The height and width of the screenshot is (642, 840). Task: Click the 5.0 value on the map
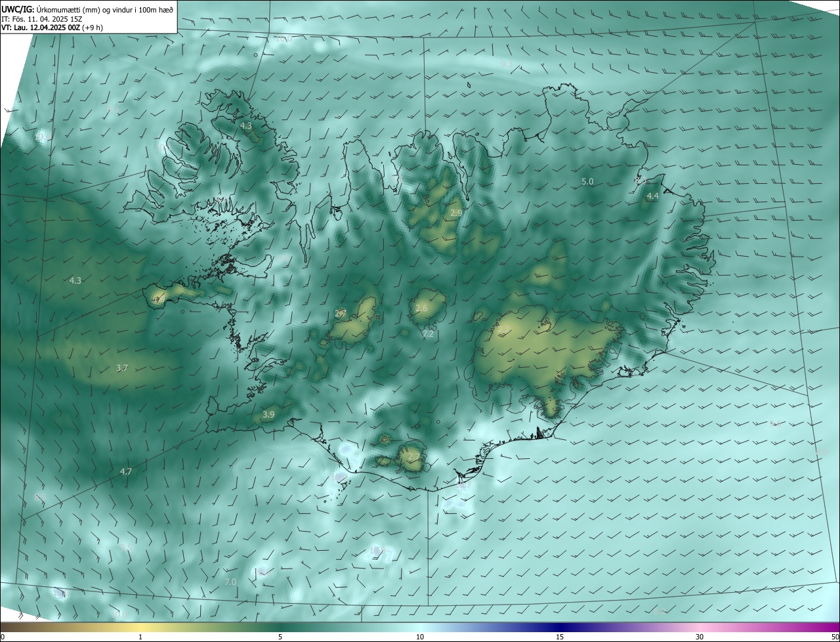587,181
